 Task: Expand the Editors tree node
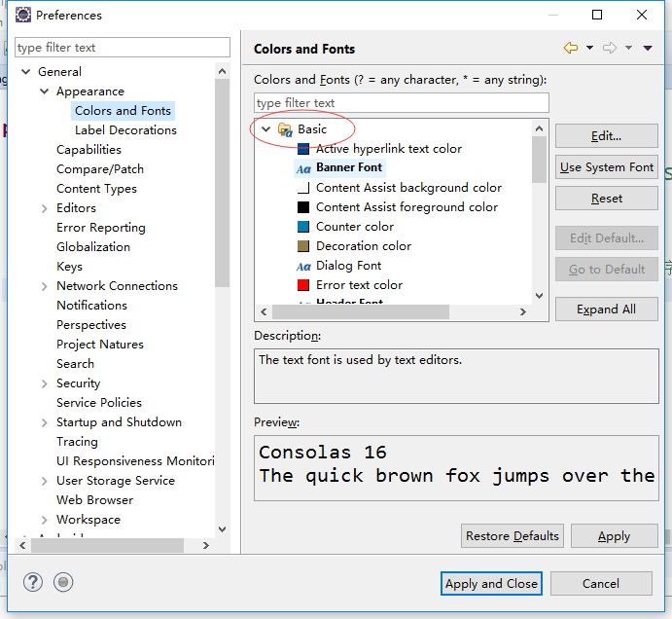[x=45, y=208]
